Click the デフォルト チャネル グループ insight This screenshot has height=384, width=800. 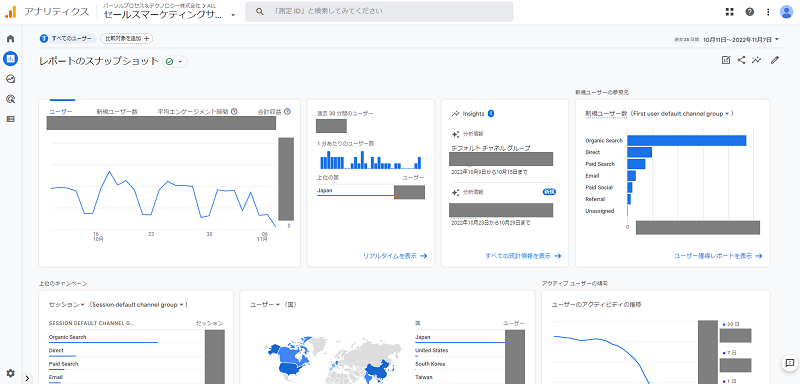[491, 148]
